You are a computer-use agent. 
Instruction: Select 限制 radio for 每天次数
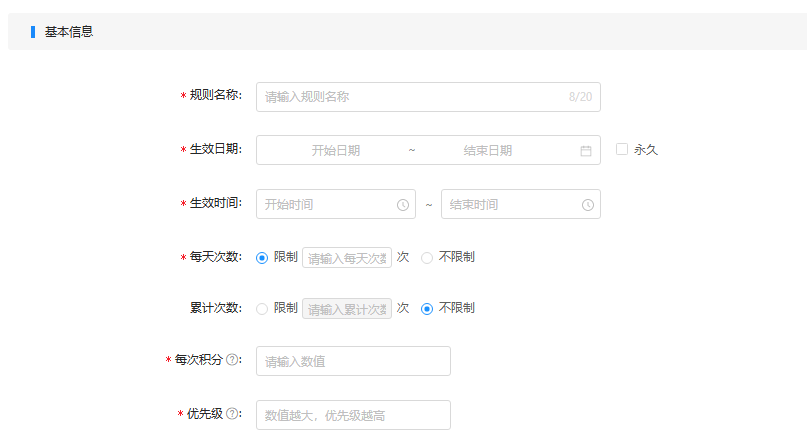[x=262, y=258]
